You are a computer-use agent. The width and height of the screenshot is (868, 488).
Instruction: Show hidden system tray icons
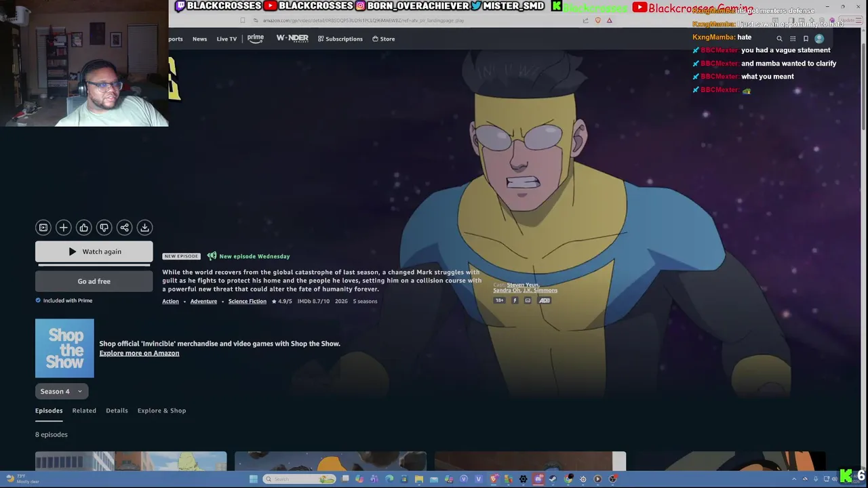(794, 479)
